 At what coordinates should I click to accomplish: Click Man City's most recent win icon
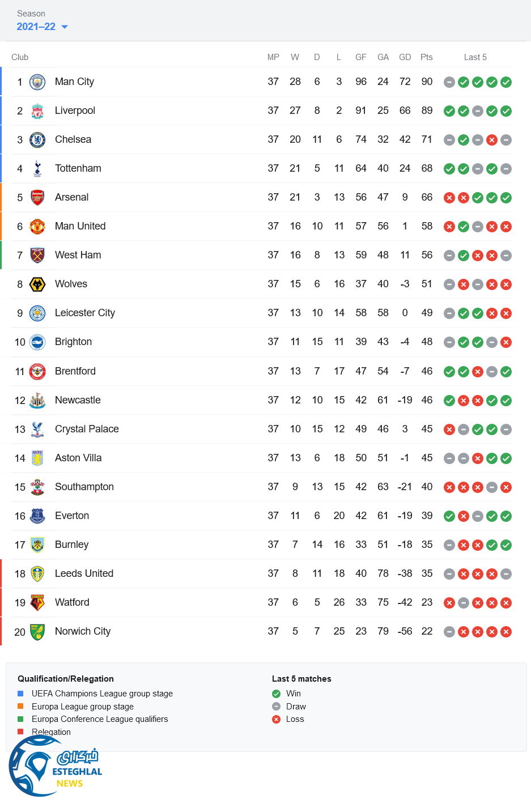tap(506, 82)
